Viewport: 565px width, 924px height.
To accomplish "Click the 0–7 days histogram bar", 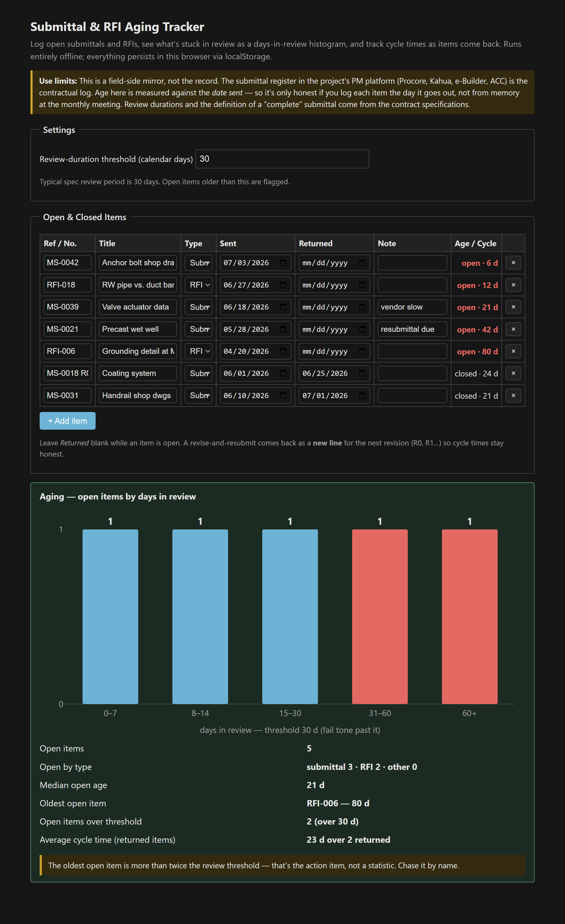I will click(110, 617).
